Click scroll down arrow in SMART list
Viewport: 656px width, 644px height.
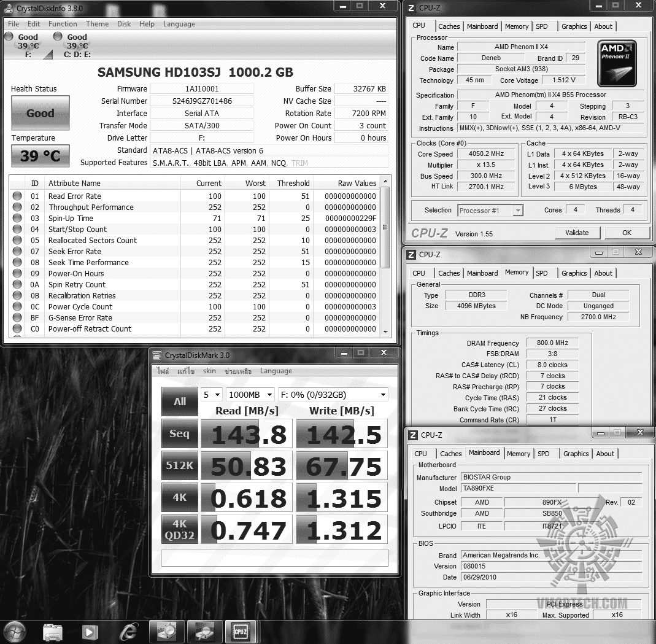(385, 332)
